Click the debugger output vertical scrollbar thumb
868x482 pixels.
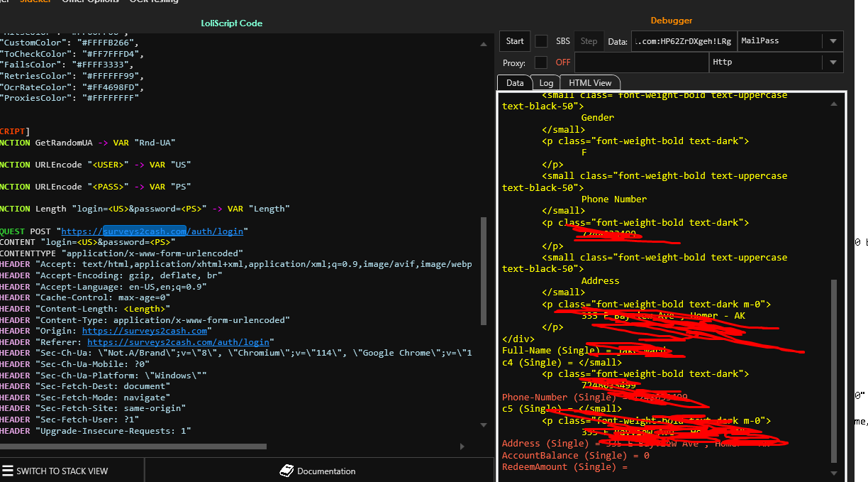(834, 371)
